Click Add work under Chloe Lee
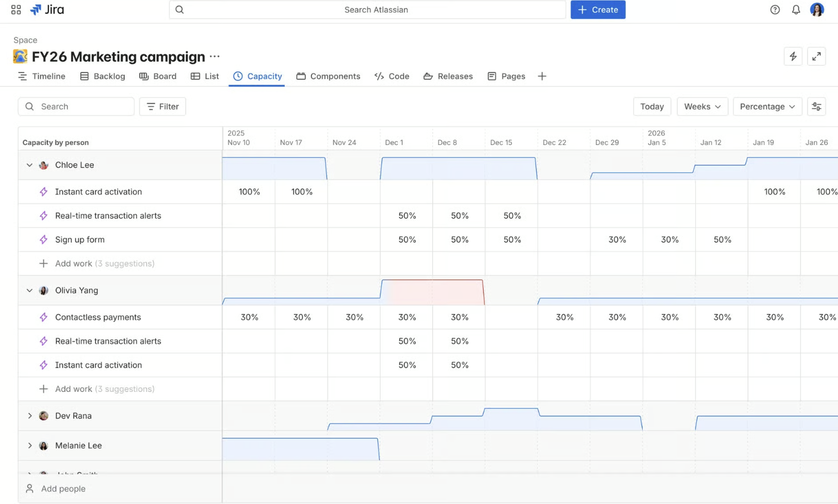The image size is (838, 504). coord(97,264)
